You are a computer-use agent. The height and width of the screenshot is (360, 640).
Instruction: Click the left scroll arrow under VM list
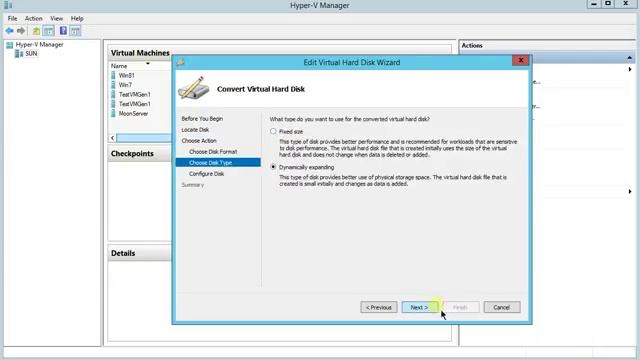112,138
